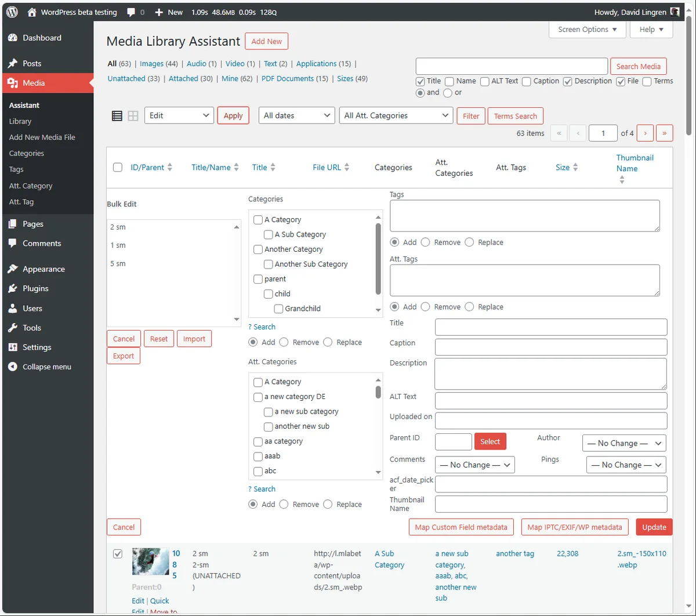
Task: Click the Settings sliders icon
Action: (13, 347)
